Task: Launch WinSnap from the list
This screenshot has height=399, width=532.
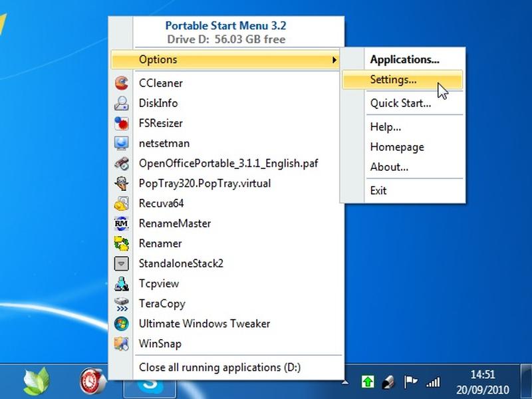Action: tap(160, 344)
